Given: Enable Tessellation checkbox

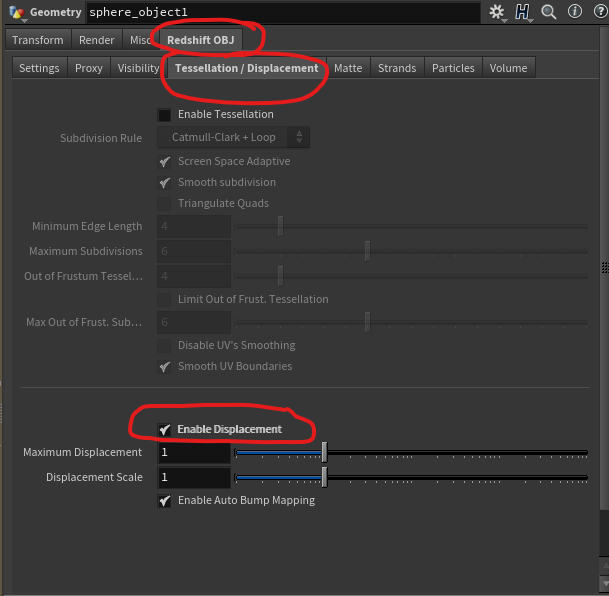Looking at the screenshot, I should tap(165, 115).
